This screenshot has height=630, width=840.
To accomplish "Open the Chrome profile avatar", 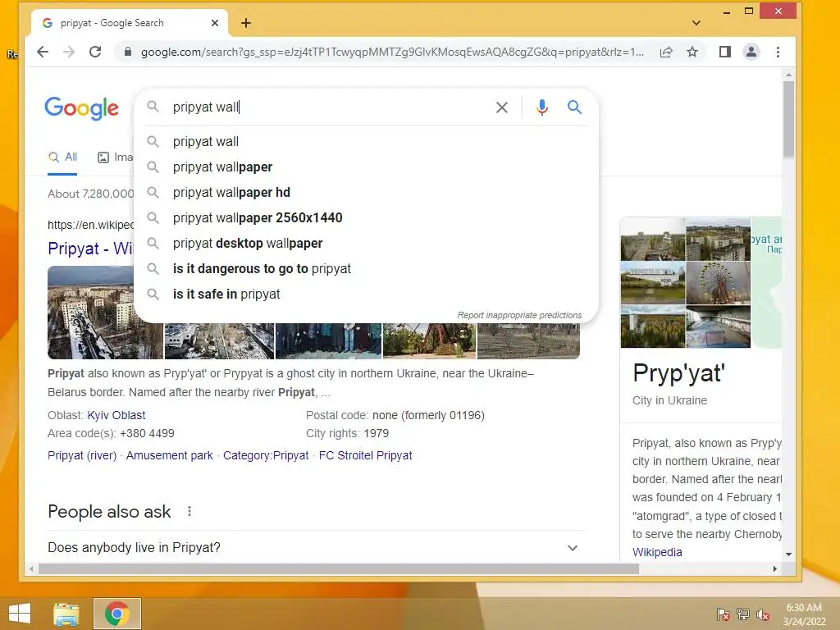I will point(751,52).
